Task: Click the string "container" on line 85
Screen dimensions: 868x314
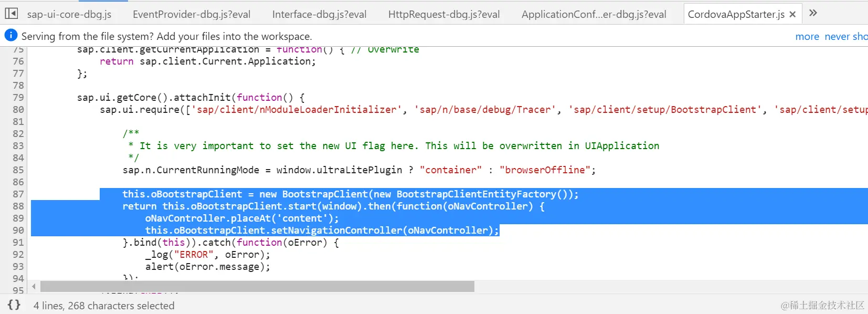Action: tap(451, 170)
